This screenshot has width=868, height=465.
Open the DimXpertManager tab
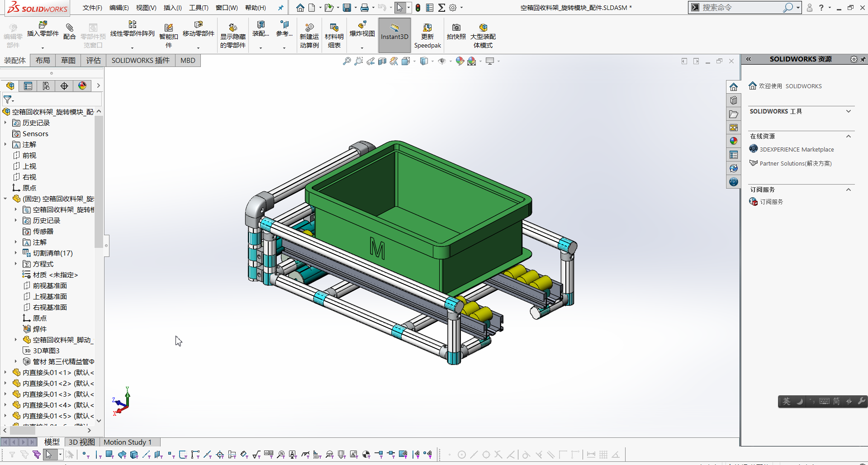click(x=64, y=86)
